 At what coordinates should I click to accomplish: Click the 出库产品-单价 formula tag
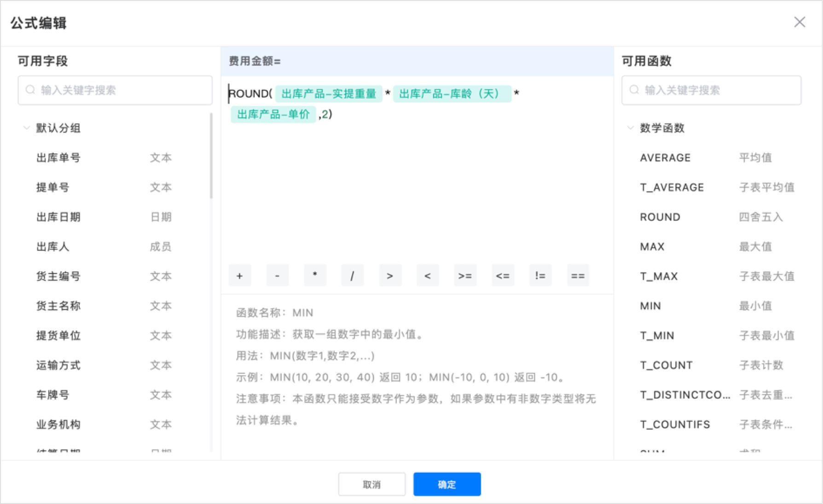coord(273,115)
